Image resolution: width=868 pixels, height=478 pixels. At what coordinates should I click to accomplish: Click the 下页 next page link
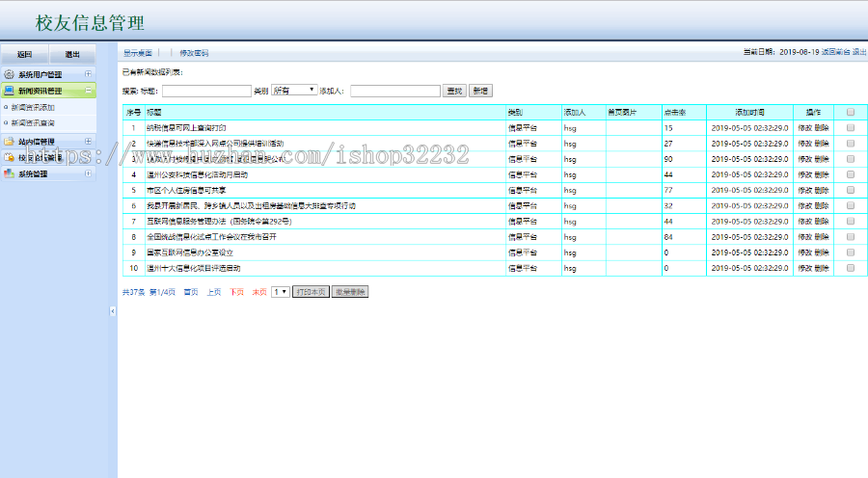click(236, 291)
